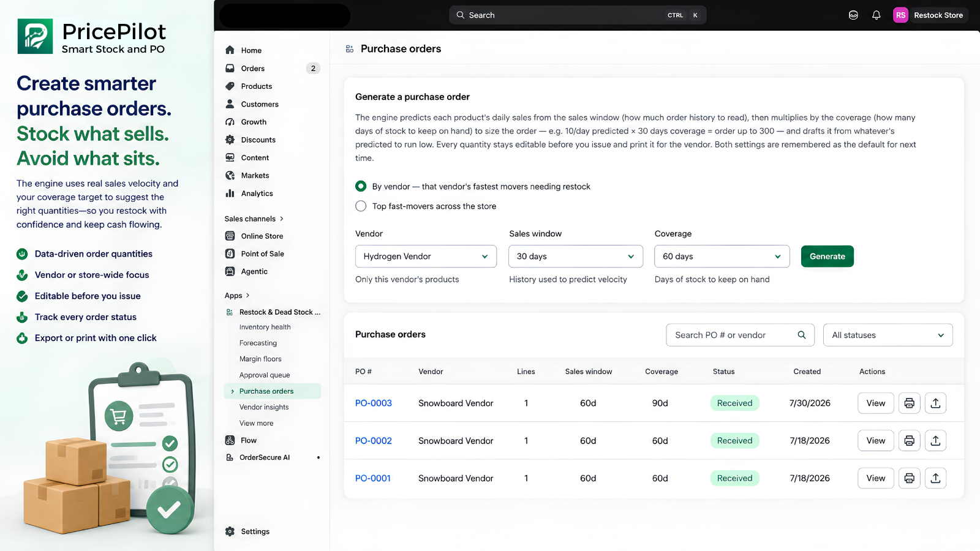View purchase order PO-0001
The width and height of the screenshot is (980, 551).
coord(876,478)
